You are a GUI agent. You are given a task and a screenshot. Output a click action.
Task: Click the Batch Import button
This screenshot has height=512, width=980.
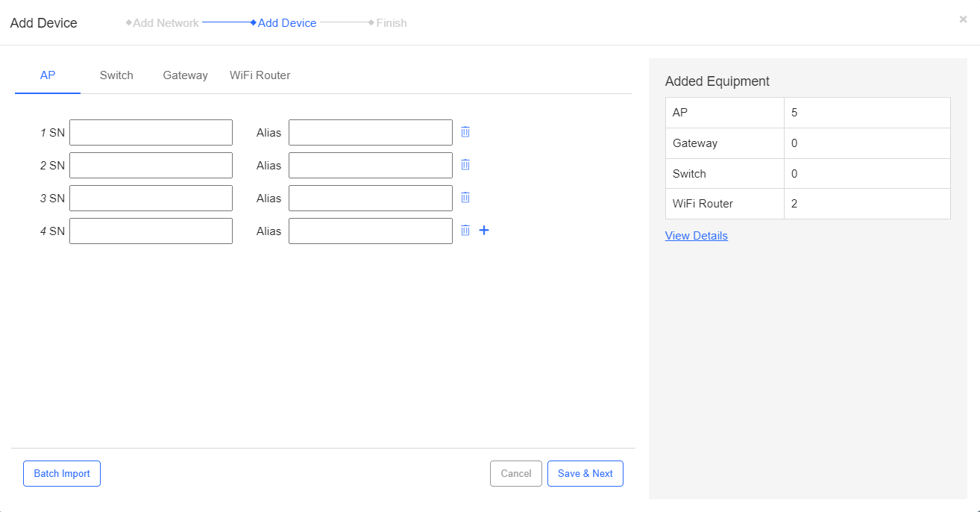[x=61, y=473]
